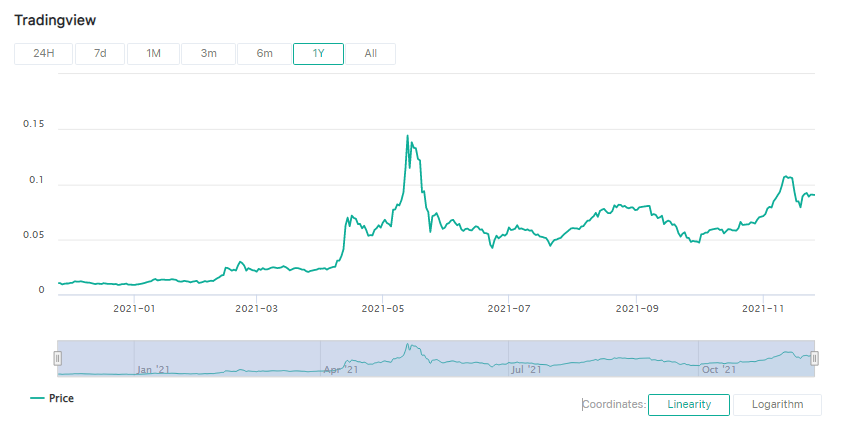Click the 2021-09 x-axis label

pyautogui.click(x=637, y=309)
